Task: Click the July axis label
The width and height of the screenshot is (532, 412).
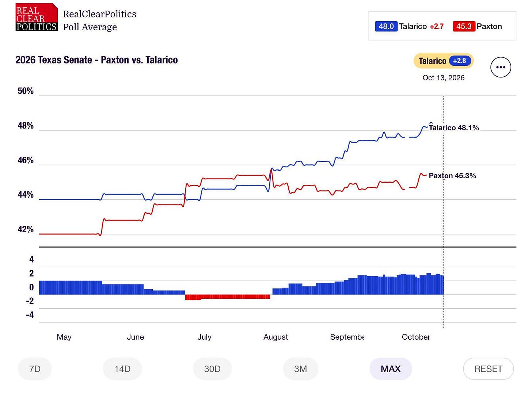Action: pyautogui.click(x=204, y=337)
